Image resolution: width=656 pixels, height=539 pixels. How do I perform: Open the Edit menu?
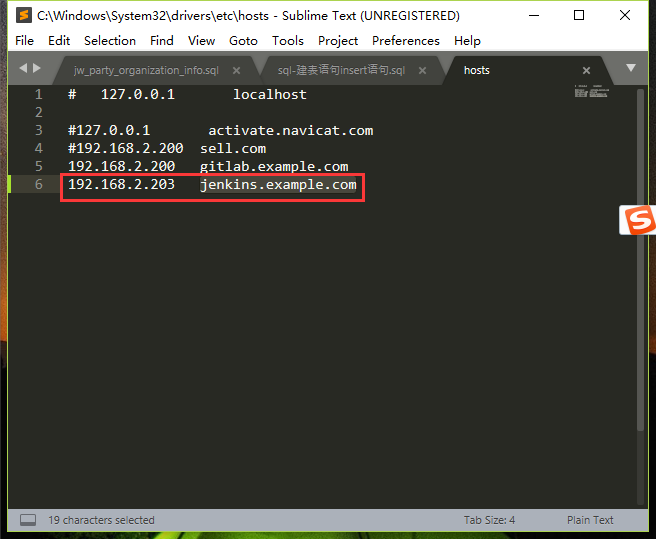click(x=59, y=41)
